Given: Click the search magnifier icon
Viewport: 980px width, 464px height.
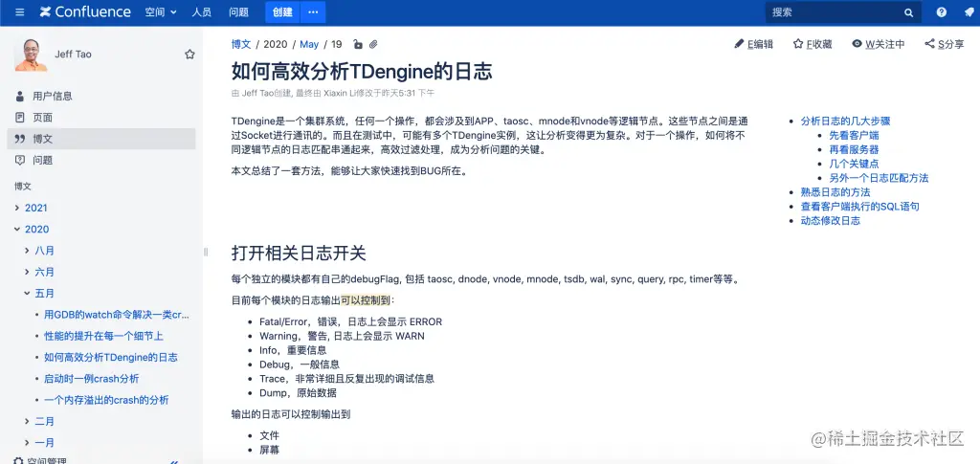Looking at the screenshot, I should [909, 12].
